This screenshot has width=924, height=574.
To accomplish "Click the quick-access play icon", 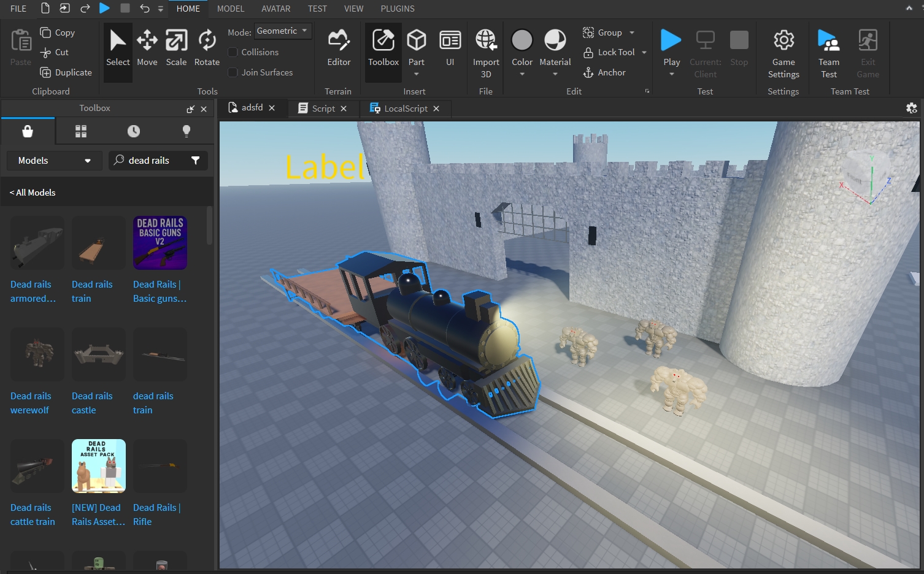I will 104,8.
